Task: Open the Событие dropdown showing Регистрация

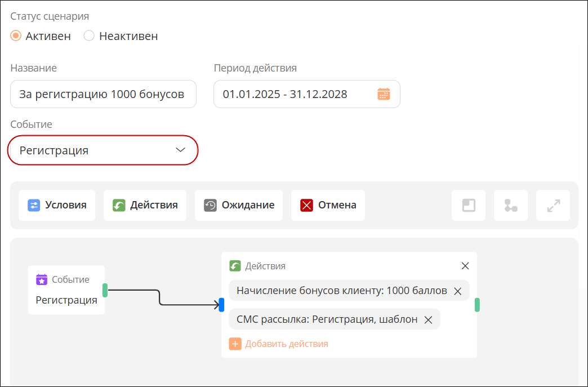Action: click(103, 150)
